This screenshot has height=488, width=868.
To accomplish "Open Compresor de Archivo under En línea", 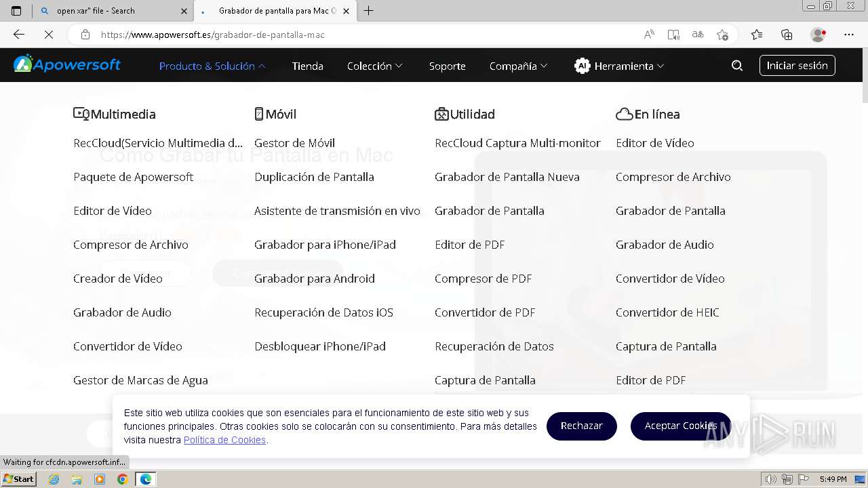I will tap(673, 177).
